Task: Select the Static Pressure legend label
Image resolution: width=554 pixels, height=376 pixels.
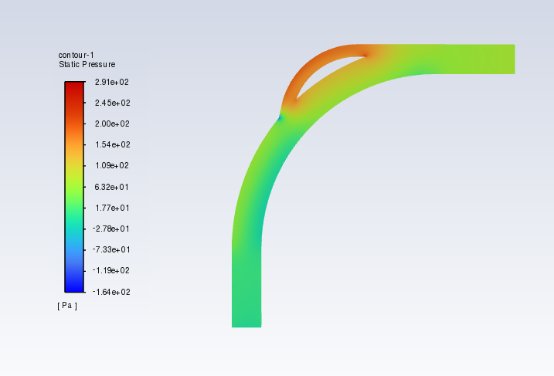Action: pyautogui.click(x=87, y=64)
